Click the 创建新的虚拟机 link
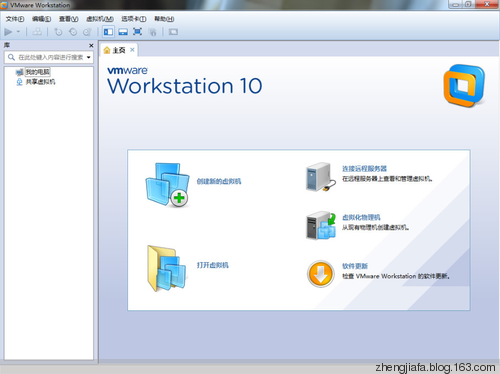 click(x=219, y=181)
